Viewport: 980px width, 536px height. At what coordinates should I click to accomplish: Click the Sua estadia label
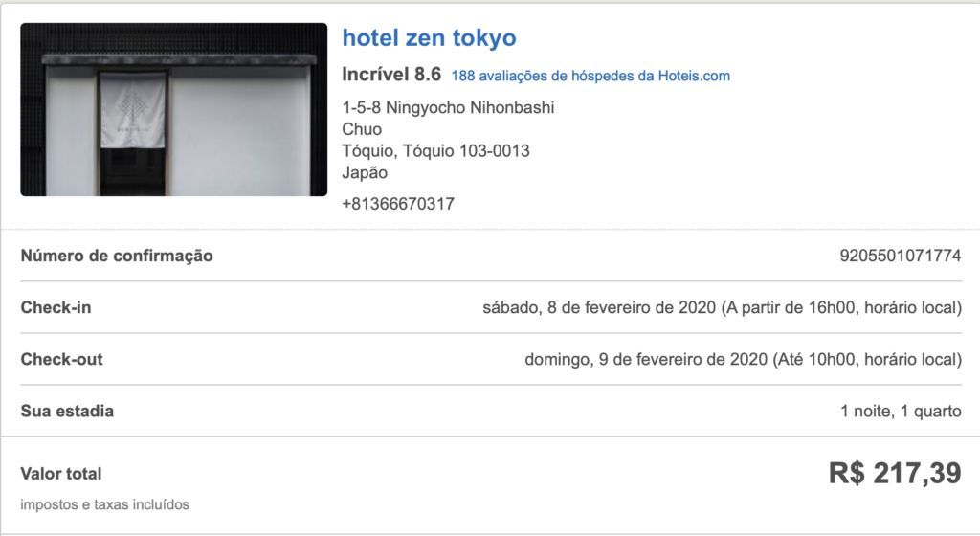pyautogui.click(x=67, y=411)
